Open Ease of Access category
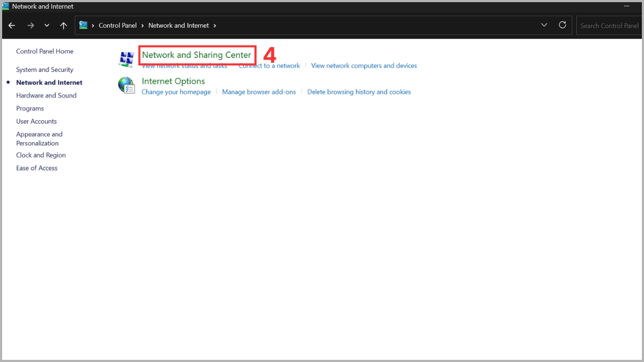 pyautogui.click(x=36, y=168)
